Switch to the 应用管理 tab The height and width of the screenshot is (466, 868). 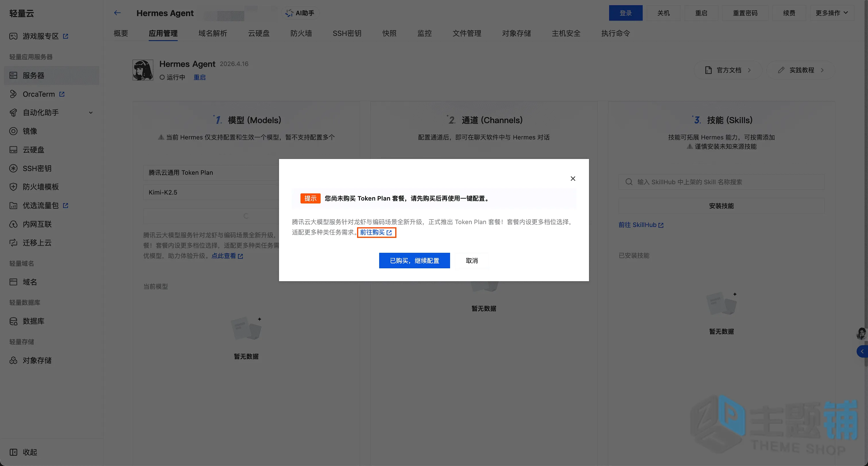[x=163, y=33]
